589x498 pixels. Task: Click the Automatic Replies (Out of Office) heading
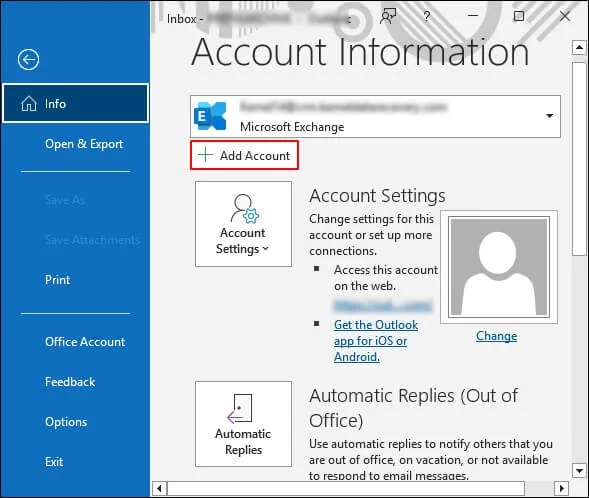[414, 407]
